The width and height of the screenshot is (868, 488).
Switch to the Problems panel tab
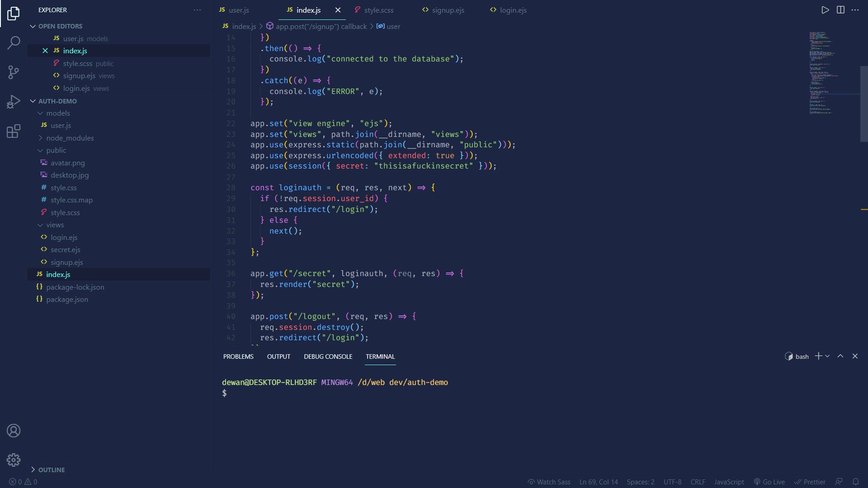(x=238, y=357)
